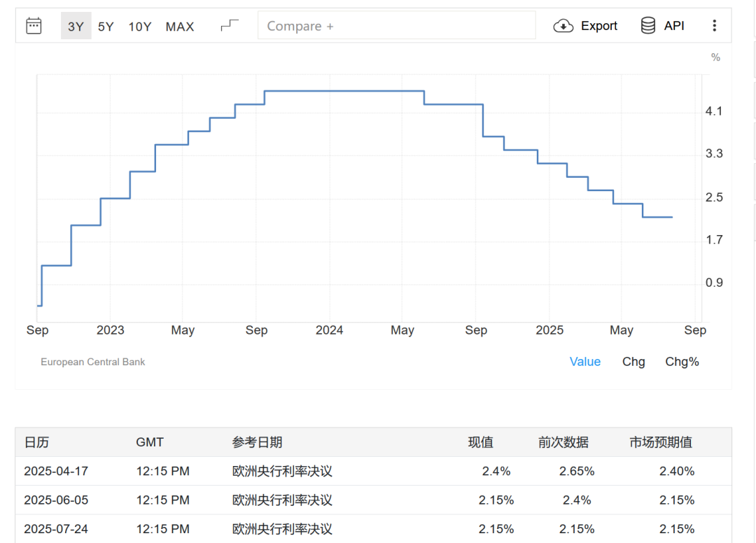This screenshot has height=543, width=756.
Task: Click the percent axis label icon
Action: tap(715, 57)
